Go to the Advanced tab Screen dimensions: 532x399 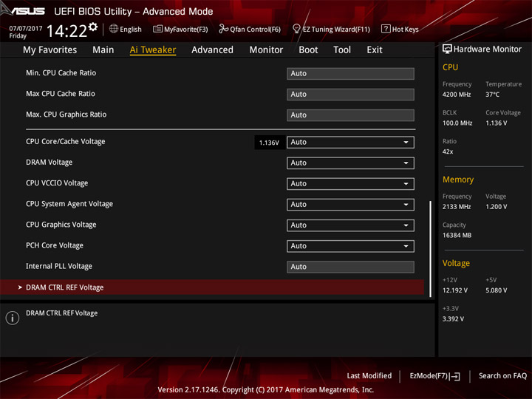click(x=212, y=50)
